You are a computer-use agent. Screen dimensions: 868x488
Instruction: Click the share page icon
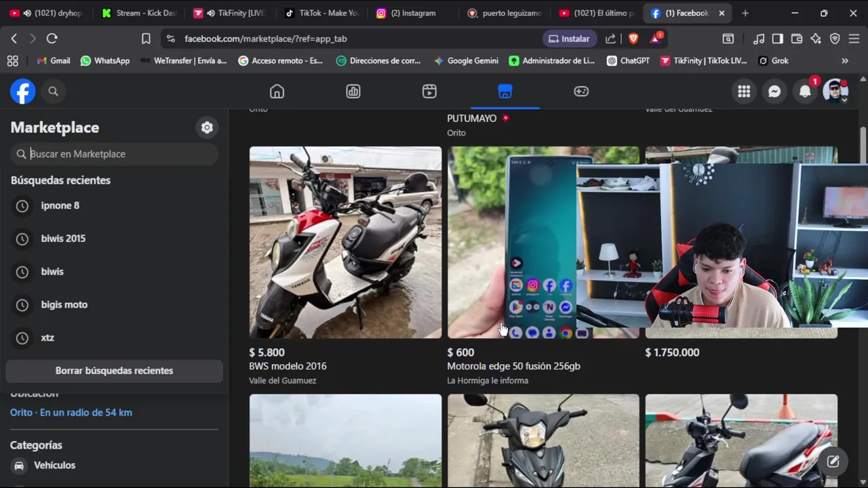(x=610, y=39)
